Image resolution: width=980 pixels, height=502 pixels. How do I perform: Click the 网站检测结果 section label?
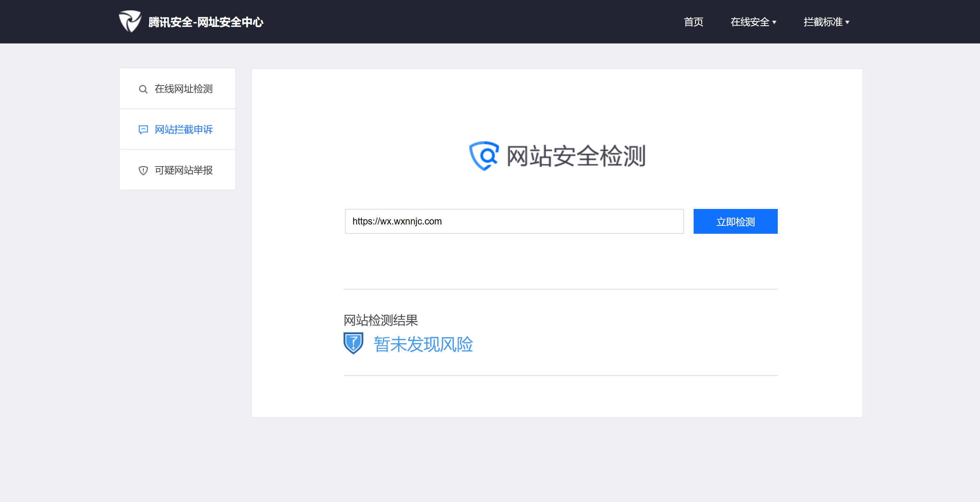(380, 320)
